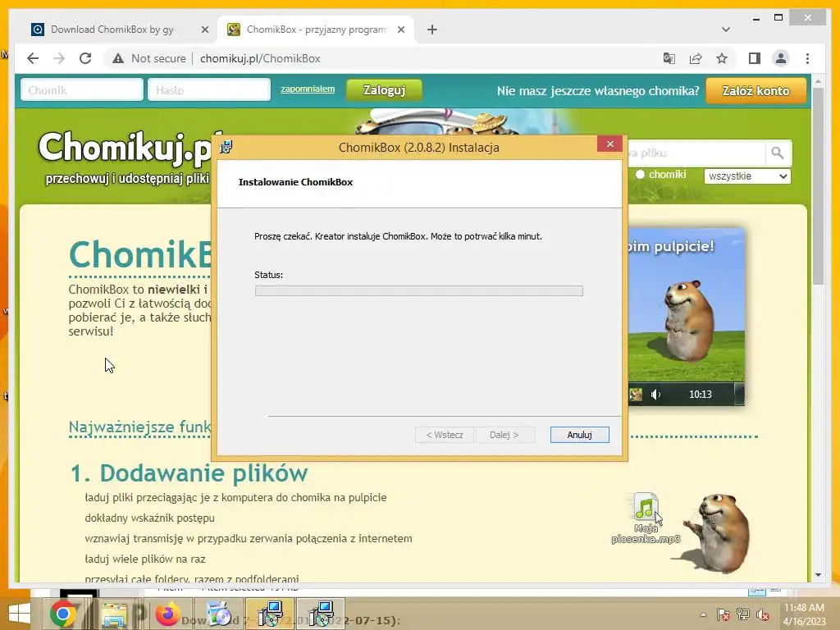Select the chomiki radio button

coord(640,175)
